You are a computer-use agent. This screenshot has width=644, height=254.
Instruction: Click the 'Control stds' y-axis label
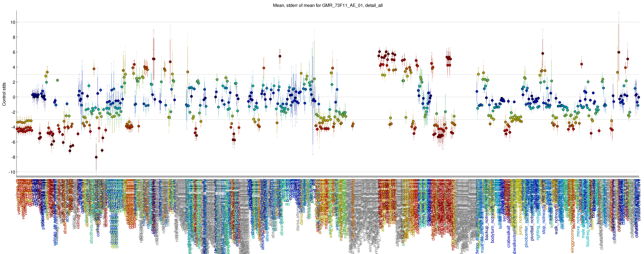[4, 94]
